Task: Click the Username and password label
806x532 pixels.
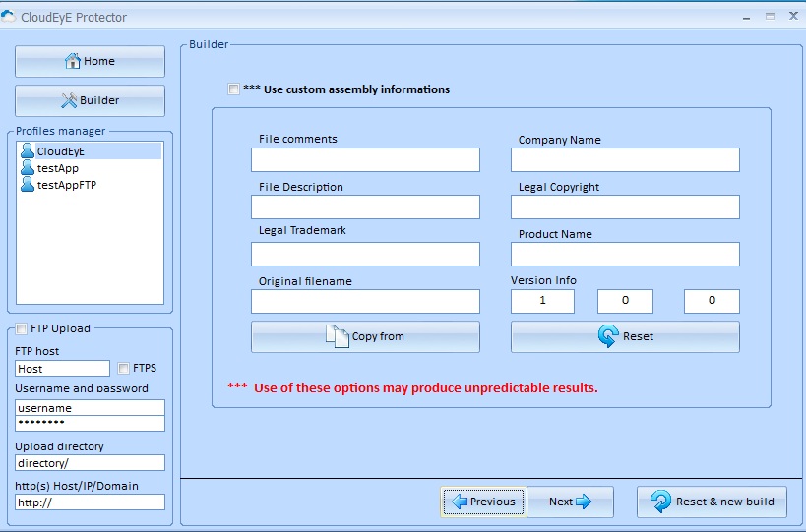Action: coord(82,388)
